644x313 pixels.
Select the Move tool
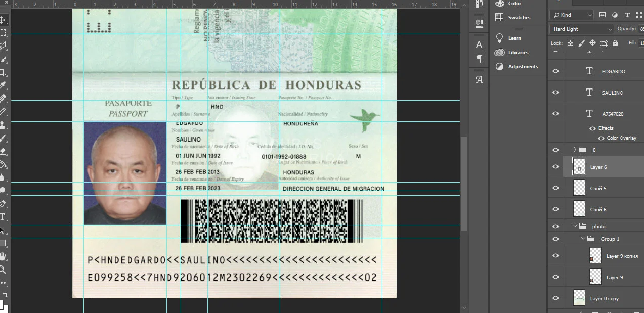coord(3,20)
